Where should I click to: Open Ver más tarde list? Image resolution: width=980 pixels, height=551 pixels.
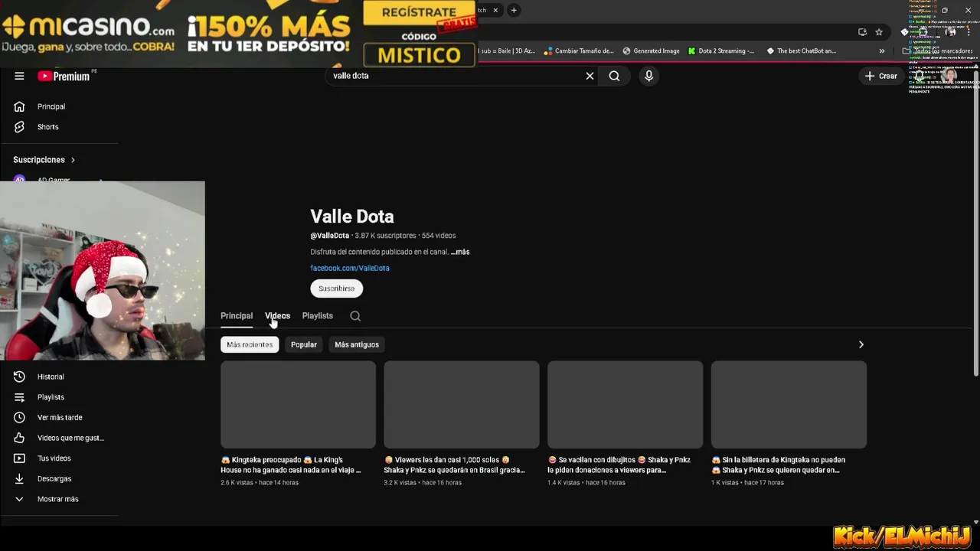[x=59, y=417]
